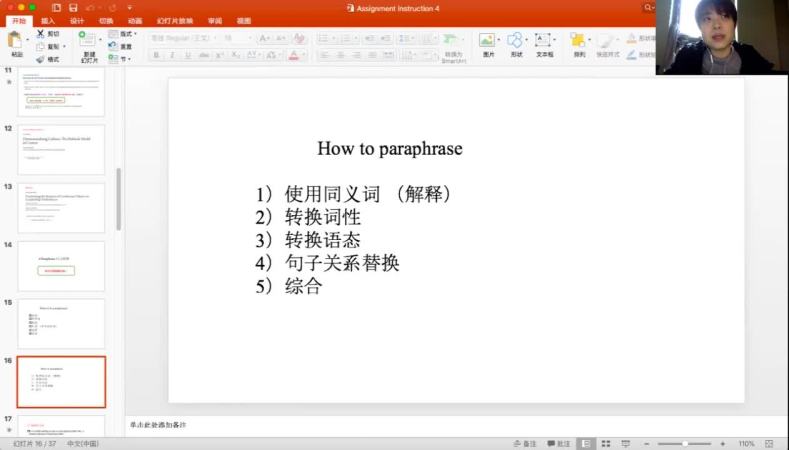Open the Design (设计) ribbon tab
789x450 pixels.
click(77, 21)
